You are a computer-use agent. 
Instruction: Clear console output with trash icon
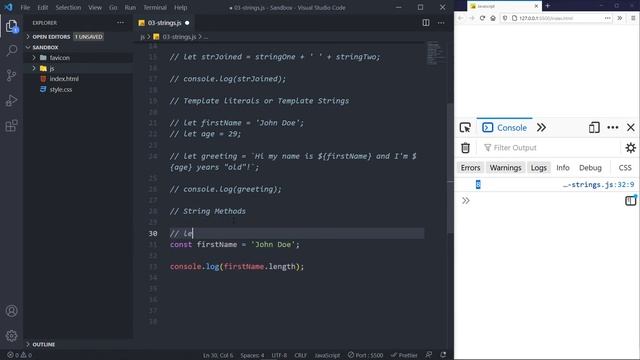coord(465,147)
